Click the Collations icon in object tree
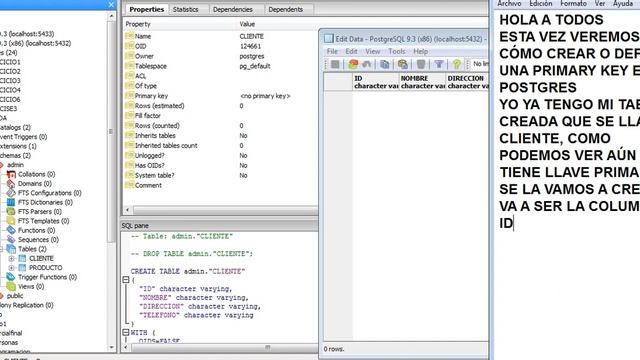 11,174
